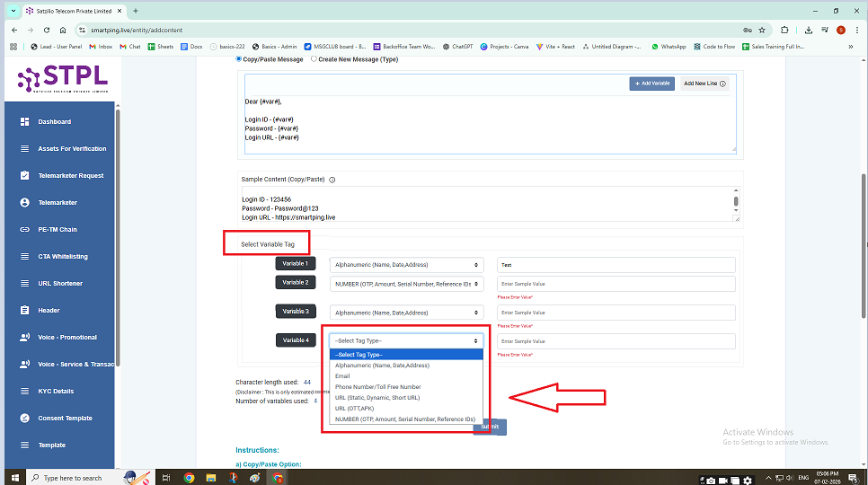Screen dimensions: 868x485
Task: Open the Variable 1 tag type dropdown
Action: tap(406, 265)
